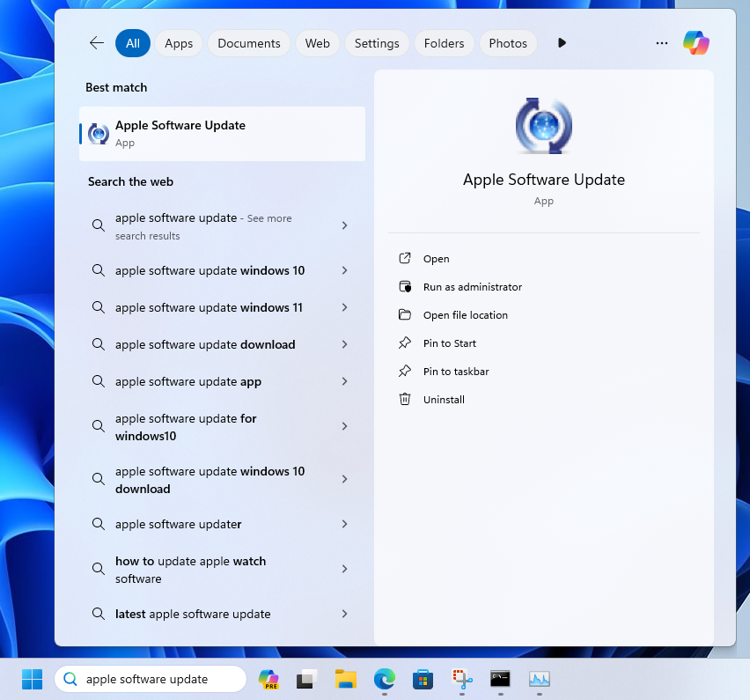Select 'apple software update - See more search results' text
This screenshot has height=700, width=750.
coord(203,226)
